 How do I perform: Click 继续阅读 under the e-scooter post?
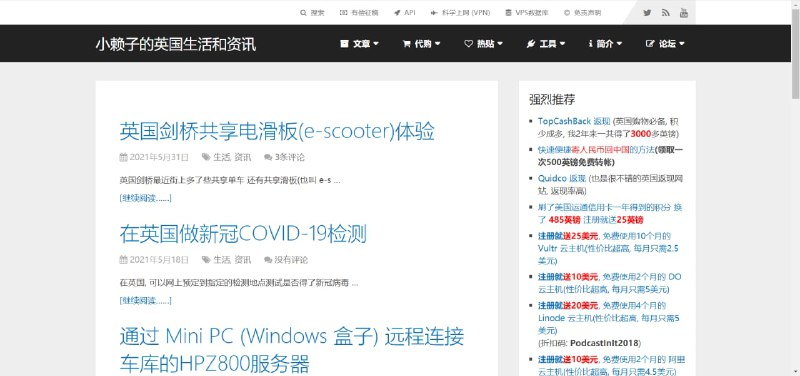[x=145, y=198]
